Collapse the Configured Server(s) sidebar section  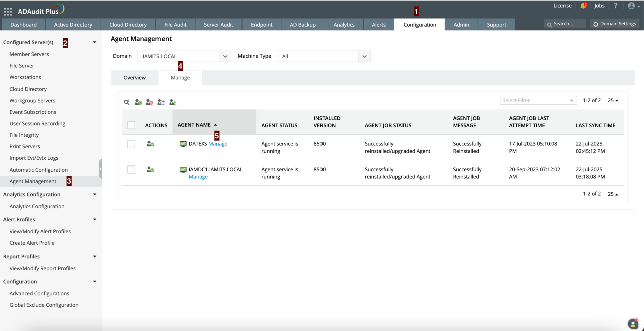point(94,42)
